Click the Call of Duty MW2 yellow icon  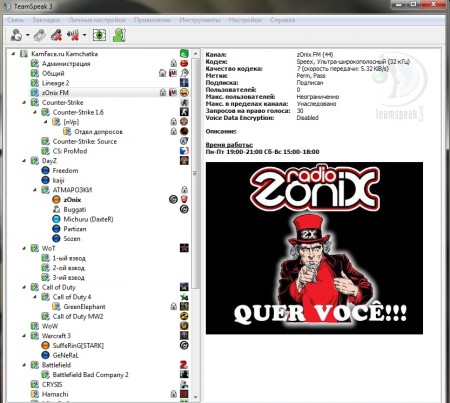(184, 316)
